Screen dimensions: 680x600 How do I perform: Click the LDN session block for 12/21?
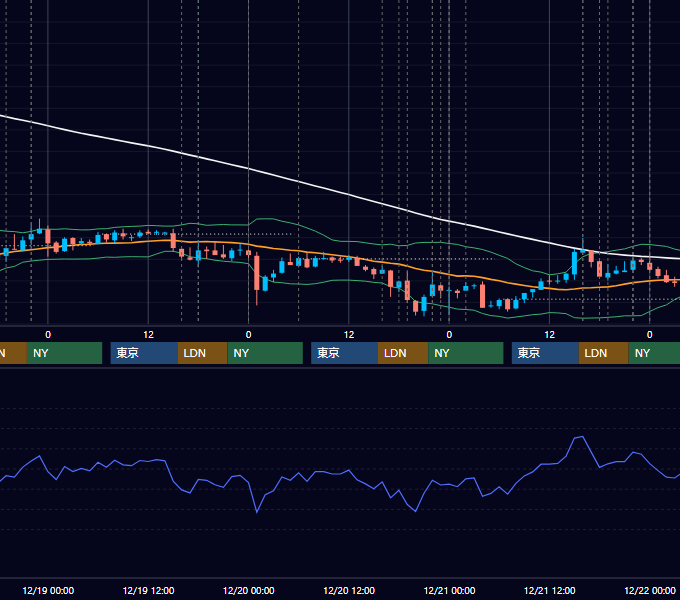[x=603, y=353]
